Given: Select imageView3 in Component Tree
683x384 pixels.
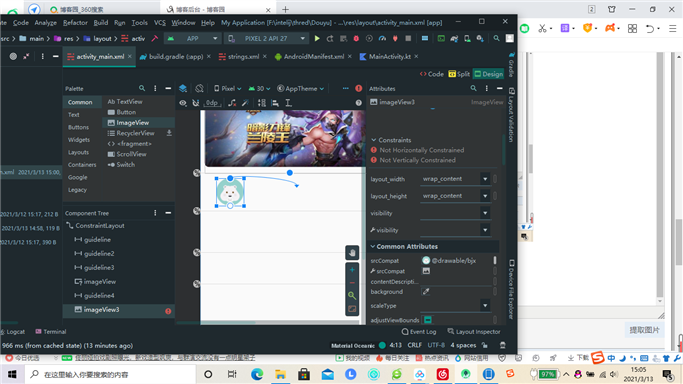Looking at the screenshot, I should tap(101, 310).
